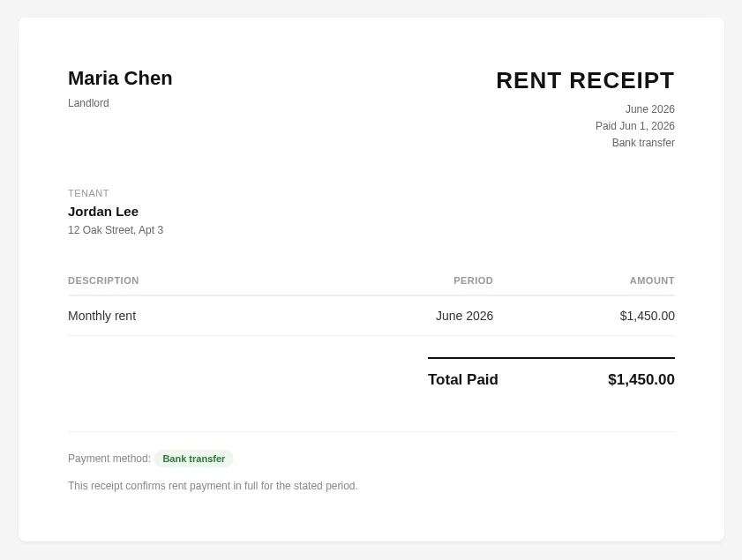Screen dimensions: 742x560
Task: Click Bank transfer text in the header
Action: point(643,143)
